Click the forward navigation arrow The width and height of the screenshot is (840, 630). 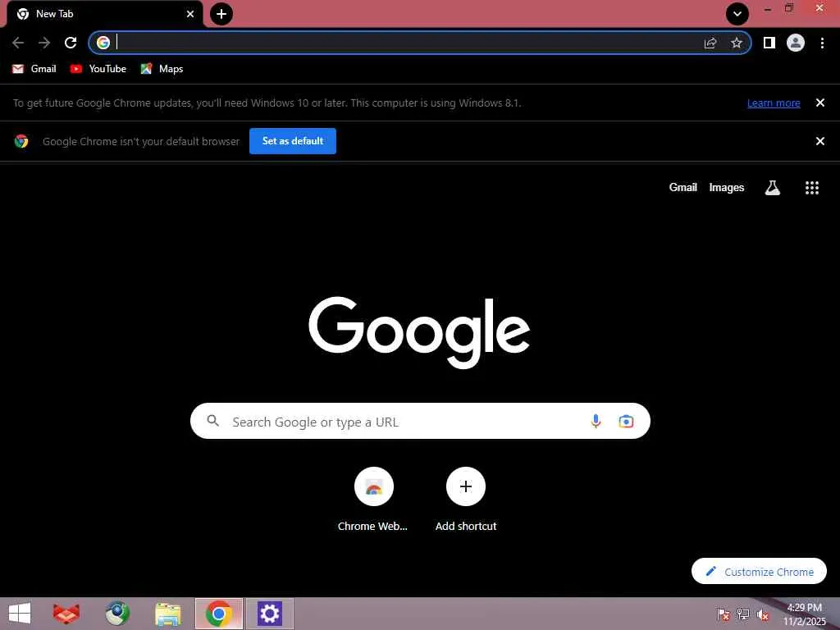tap(44, 43)
